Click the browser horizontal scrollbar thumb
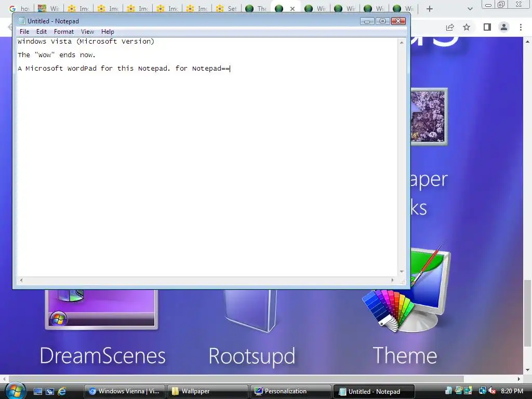532x399 pixels. click(236, 379)
